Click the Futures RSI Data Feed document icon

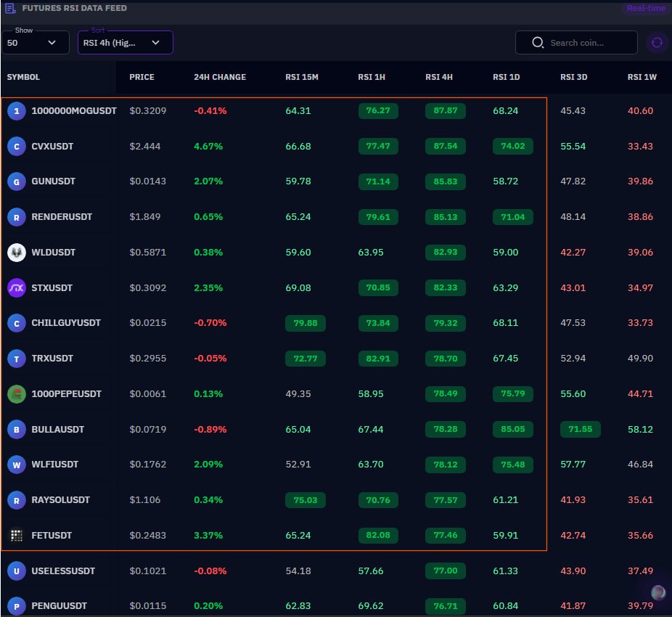[10, 8]
